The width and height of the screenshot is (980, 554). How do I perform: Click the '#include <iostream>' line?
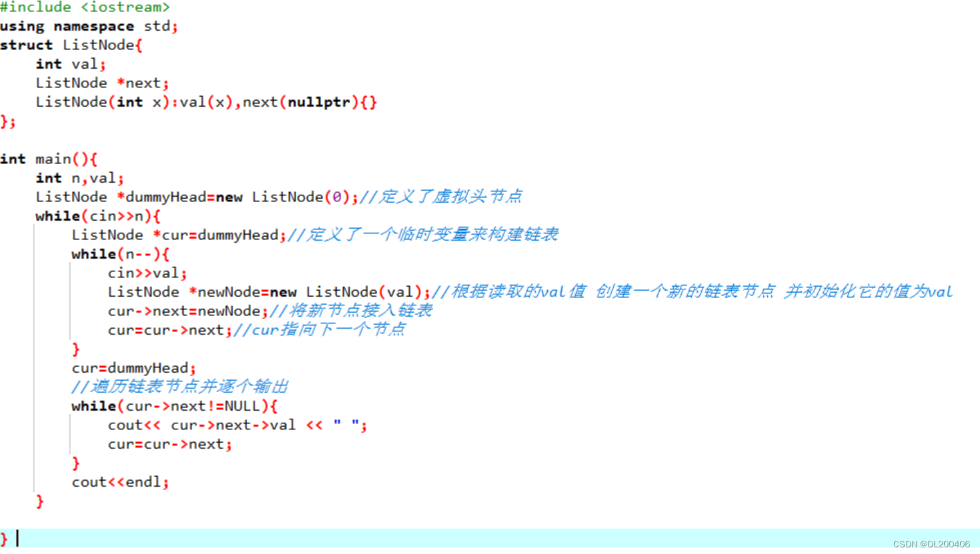point(85,7)
